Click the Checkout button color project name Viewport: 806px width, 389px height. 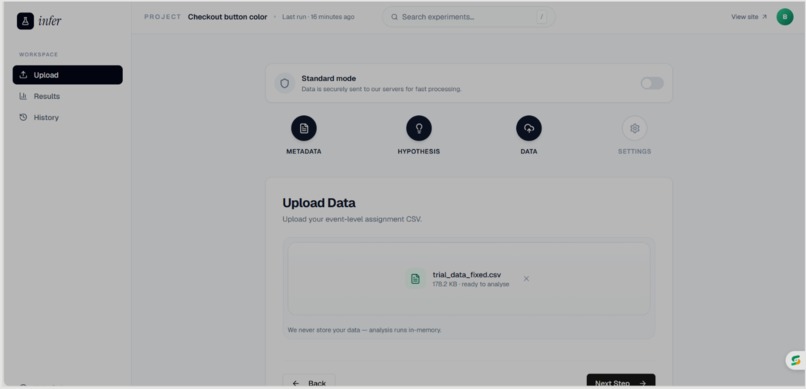(x=227, y=17)
